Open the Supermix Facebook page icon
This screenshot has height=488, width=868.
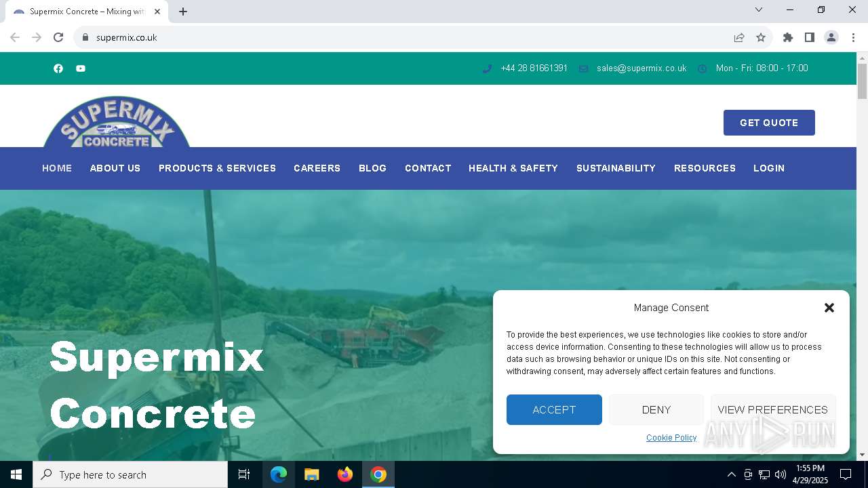(x=58, y=68)
